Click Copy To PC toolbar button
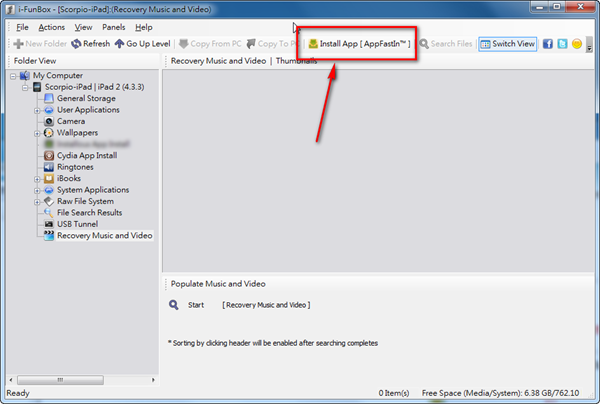 point(272,44)
